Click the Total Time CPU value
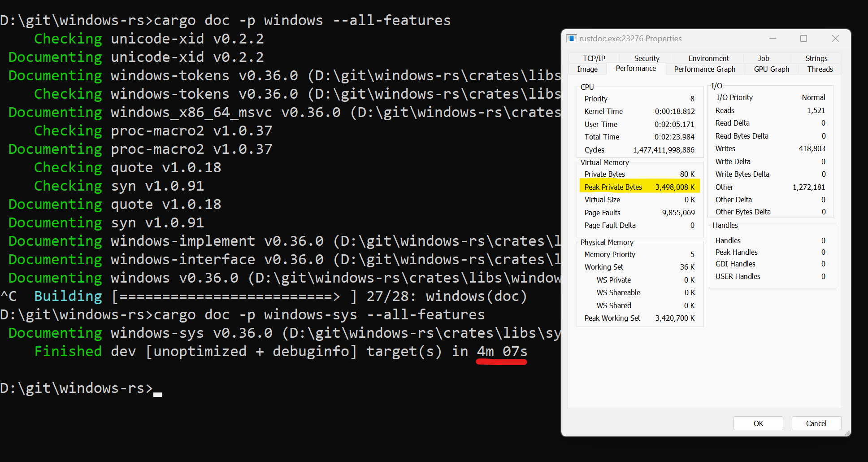 coord(675,137)
